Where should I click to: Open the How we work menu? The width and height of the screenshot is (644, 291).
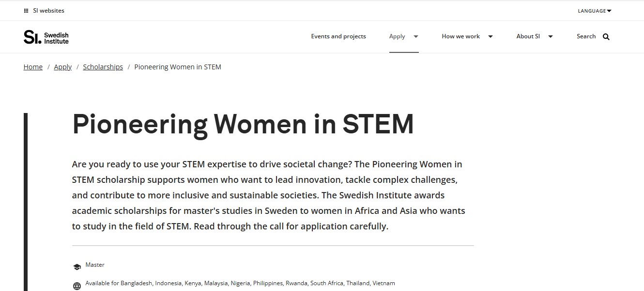coord(460,36)
